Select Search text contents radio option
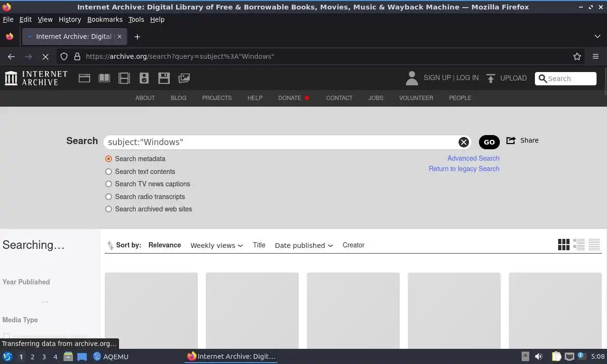The width and height of the screenshot is (607, 364). [x=109, y=172]
